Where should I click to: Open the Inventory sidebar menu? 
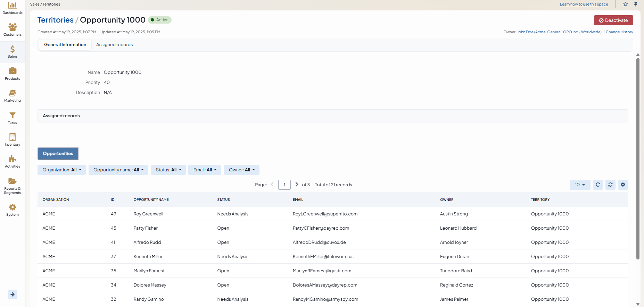coord(13,140)
